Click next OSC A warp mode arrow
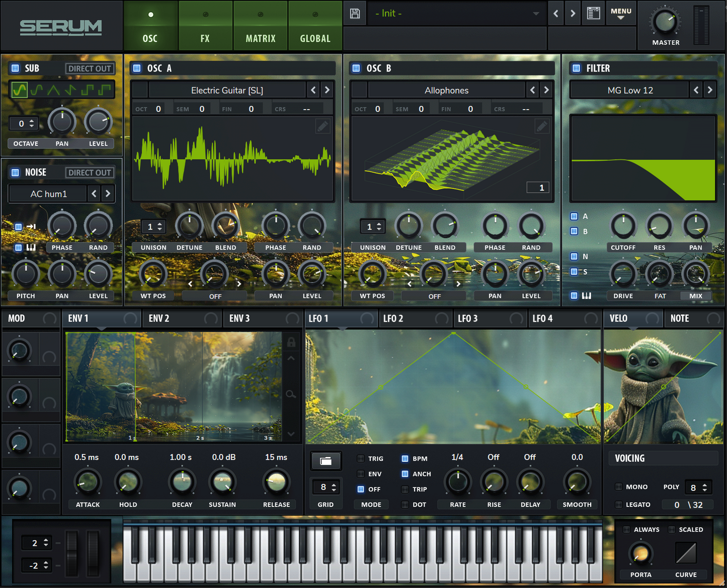 coord(239,284)
